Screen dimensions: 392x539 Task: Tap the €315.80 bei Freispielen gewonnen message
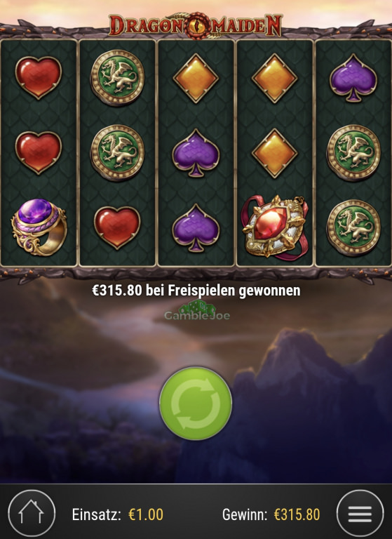click(196, 291)
